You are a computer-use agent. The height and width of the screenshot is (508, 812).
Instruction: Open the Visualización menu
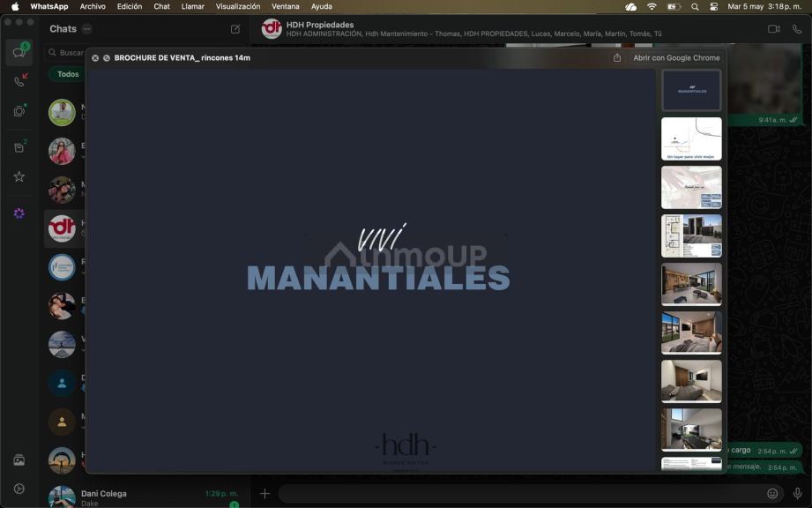[x=238, y=7]
